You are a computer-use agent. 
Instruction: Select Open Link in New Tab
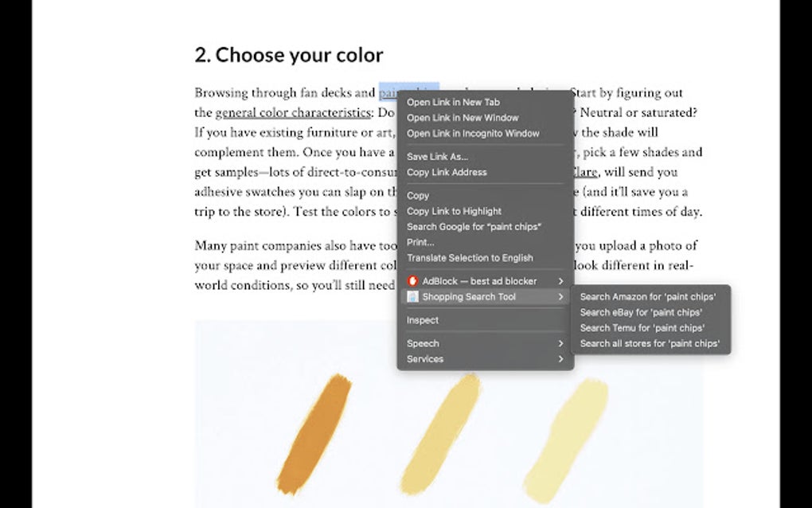[x=452, y=102]
